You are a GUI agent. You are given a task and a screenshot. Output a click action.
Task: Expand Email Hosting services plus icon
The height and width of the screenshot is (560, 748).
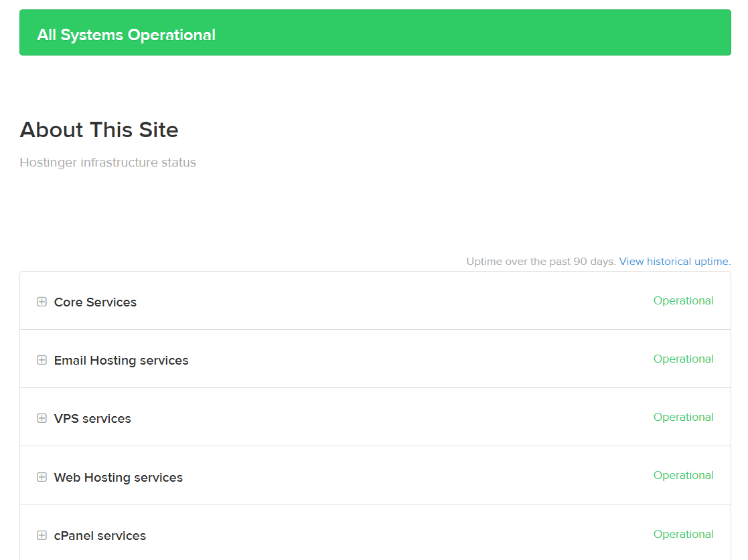click(42, 360)
